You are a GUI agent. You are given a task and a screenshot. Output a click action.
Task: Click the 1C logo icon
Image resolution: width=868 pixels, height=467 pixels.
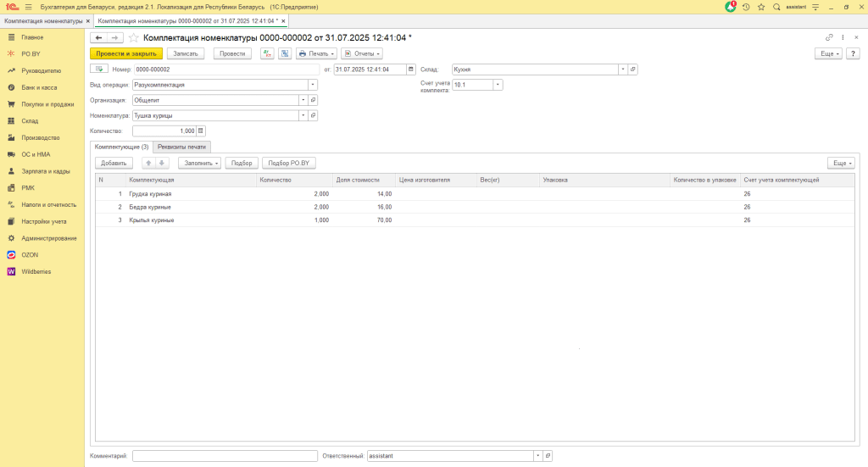coord(12,7)
